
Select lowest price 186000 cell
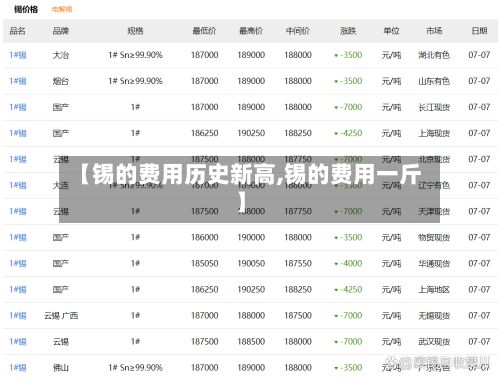(204, 237)
